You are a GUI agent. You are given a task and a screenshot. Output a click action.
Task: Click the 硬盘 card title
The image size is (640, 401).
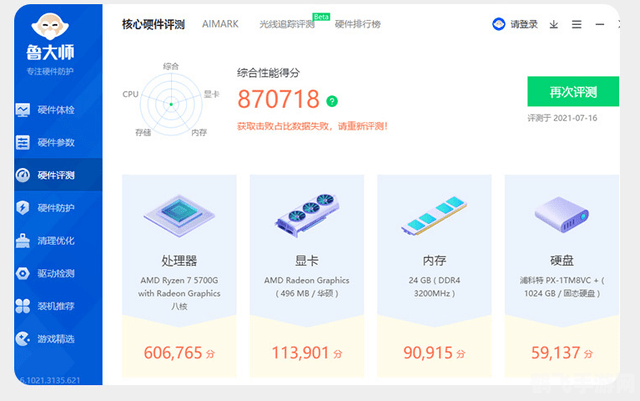562,261
